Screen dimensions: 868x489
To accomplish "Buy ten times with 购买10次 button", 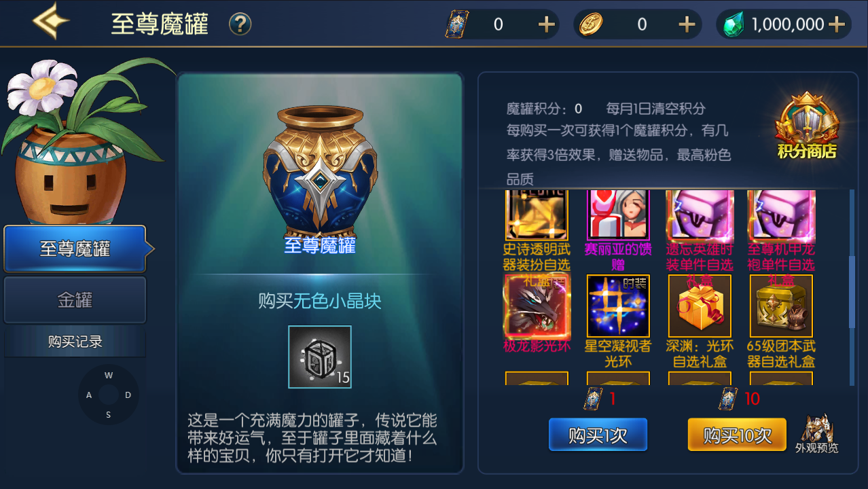I will tap(737, 435).
